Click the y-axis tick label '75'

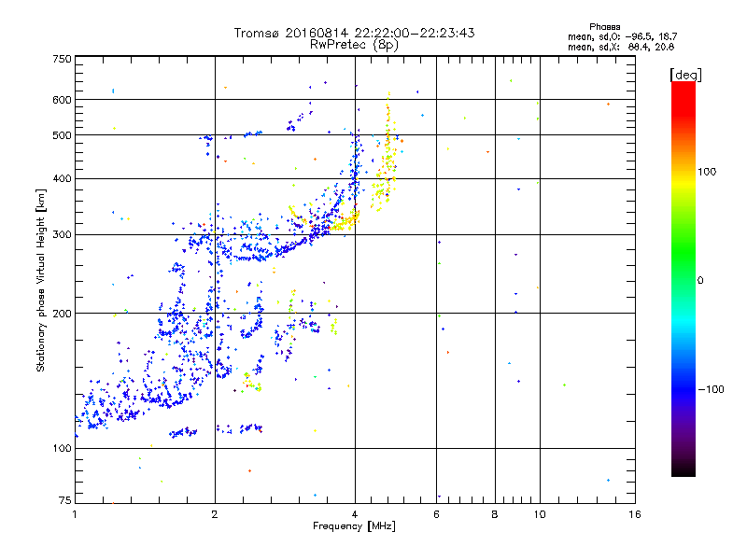coord(65,500)
